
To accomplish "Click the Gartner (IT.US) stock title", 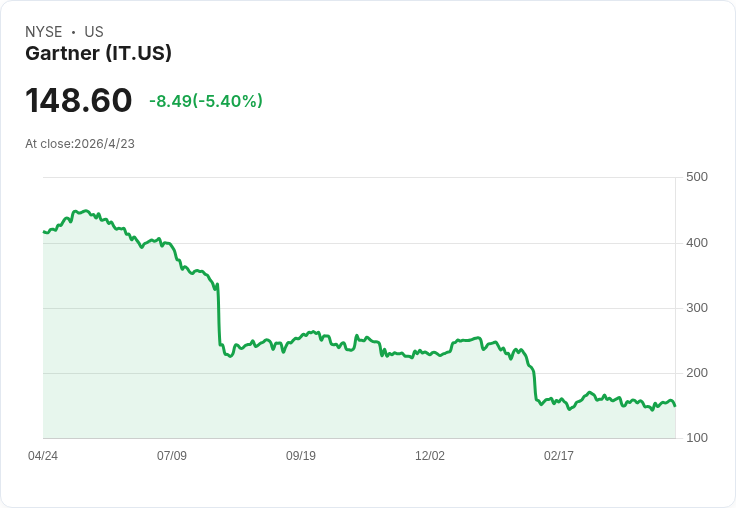I will (x=98, y=54).
